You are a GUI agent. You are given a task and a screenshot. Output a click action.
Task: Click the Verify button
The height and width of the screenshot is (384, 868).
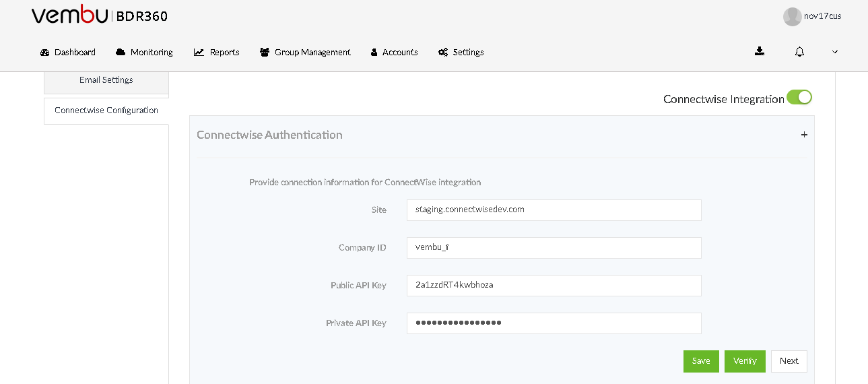click(x=745, y=361)
